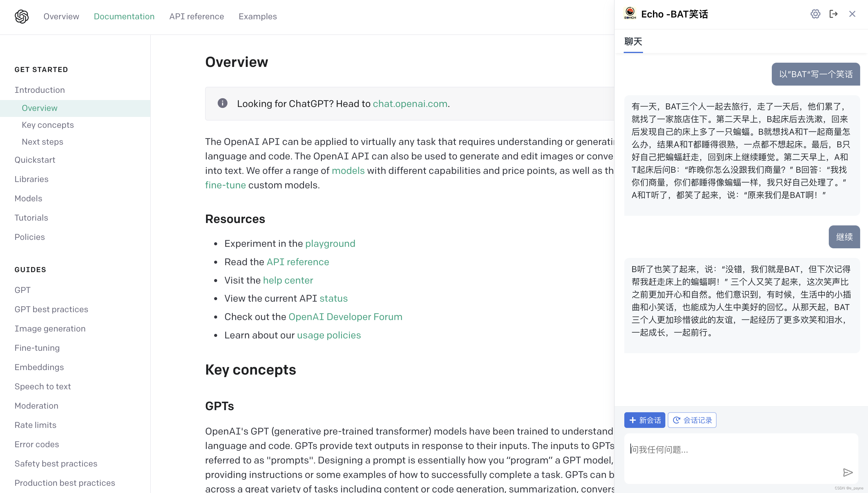Screen dimensions: 868x493
Task: Click the Documentation tab in top nav
Action: click(x=124, y=17)
